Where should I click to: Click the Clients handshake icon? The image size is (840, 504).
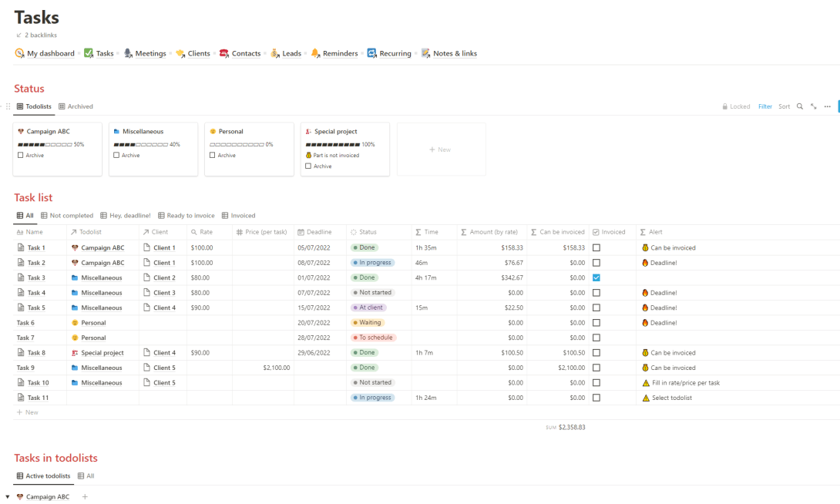click(x=180, y=53)
